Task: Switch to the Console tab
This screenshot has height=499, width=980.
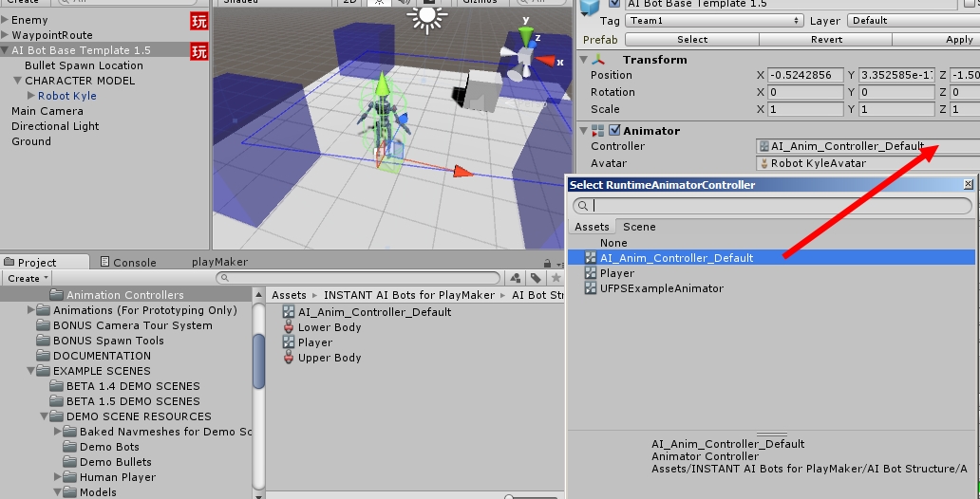Action: pyautogui.click(x=128, y=262)
